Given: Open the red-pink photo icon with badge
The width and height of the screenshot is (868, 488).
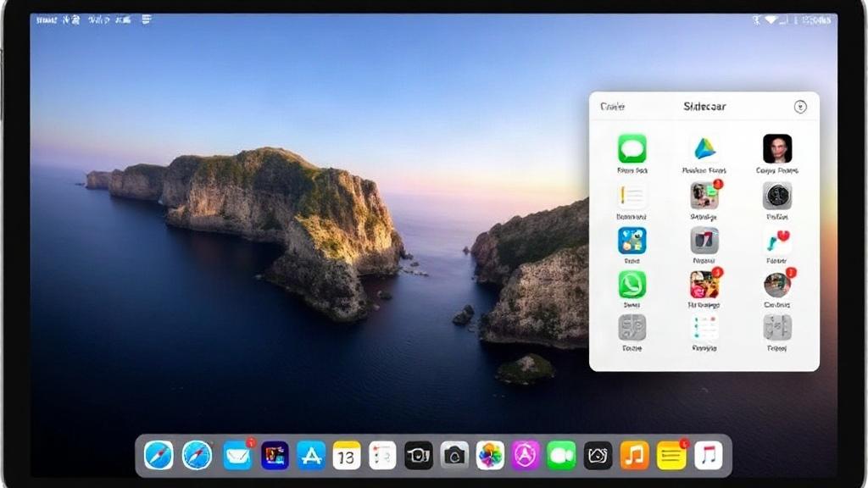Looking at the screenshot, I should (x=704, y=285).
